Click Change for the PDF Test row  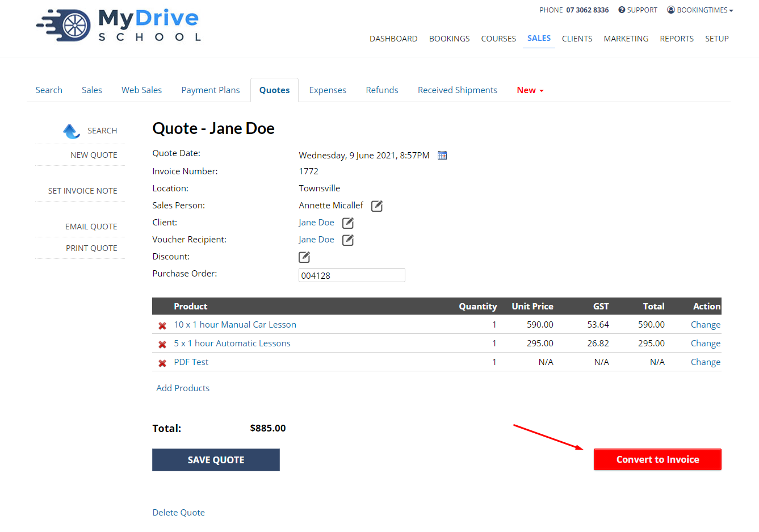point(706,362)
